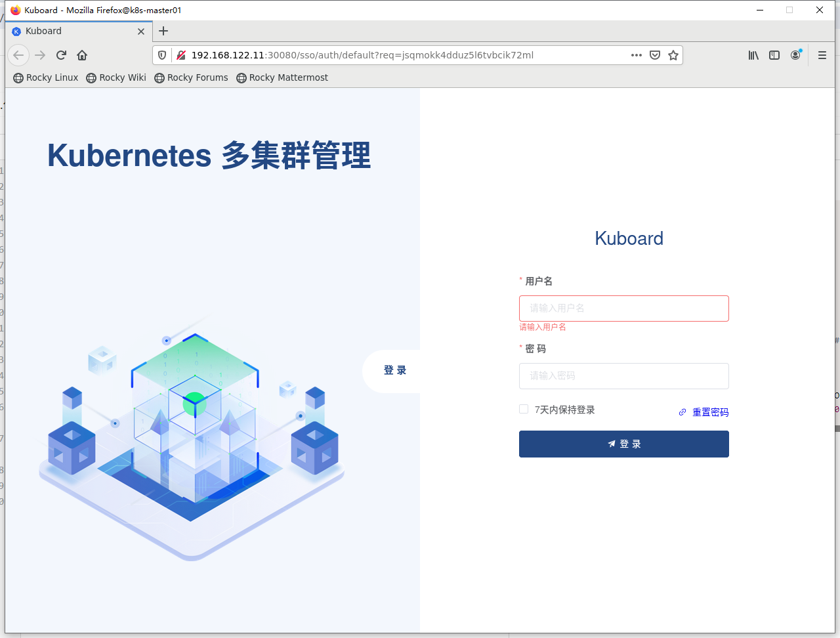
Task: Open the tracking protection shield icon
Action: click(162, 55)
